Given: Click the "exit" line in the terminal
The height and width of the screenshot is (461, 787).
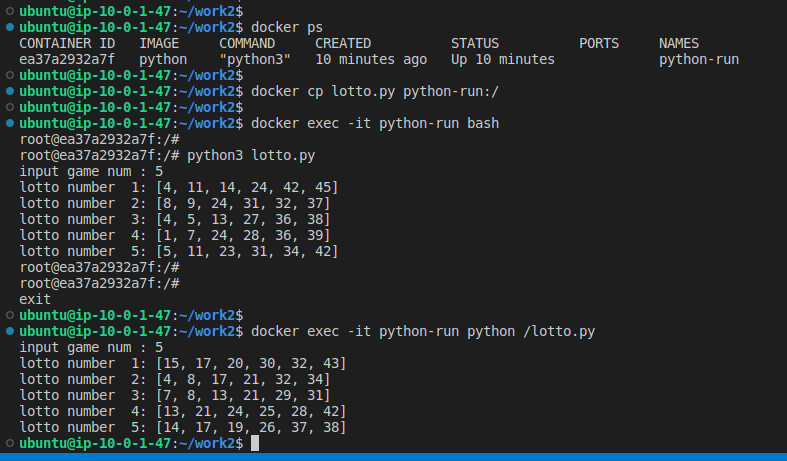Looking at the screenshot, I should [35, 299].
